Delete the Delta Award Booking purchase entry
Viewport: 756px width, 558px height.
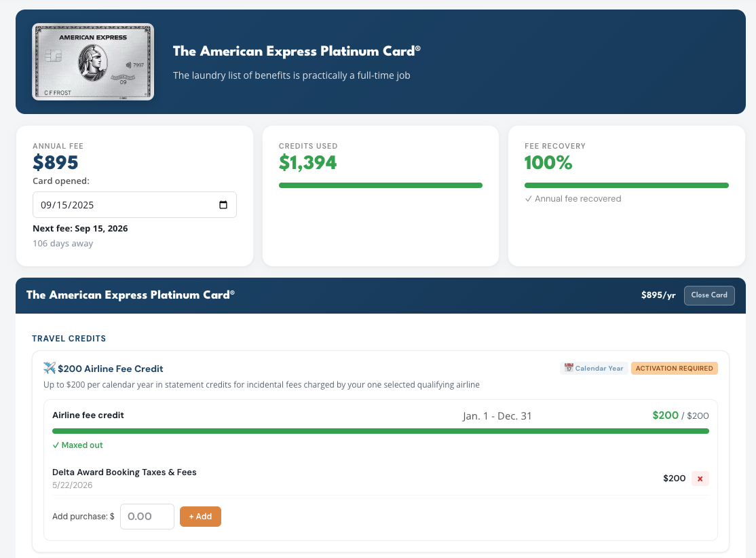(x=700, y=479)
